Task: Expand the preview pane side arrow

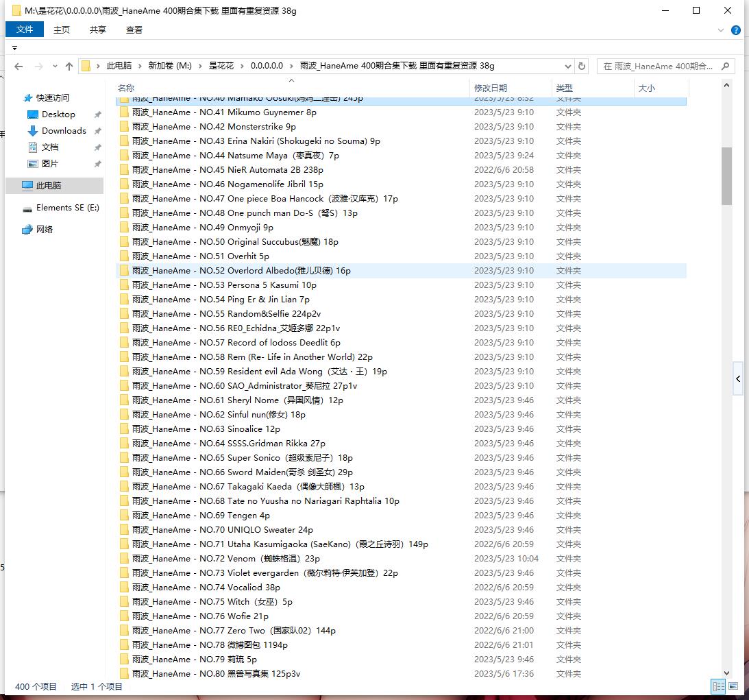Action: pos(738,378)
